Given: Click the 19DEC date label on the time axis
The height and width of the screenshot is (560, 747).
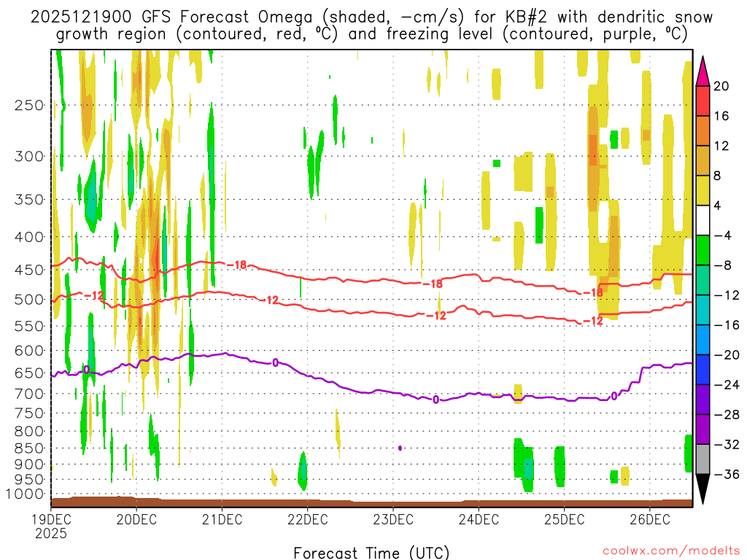Looking at the screenshot, I should coord(51,519).
